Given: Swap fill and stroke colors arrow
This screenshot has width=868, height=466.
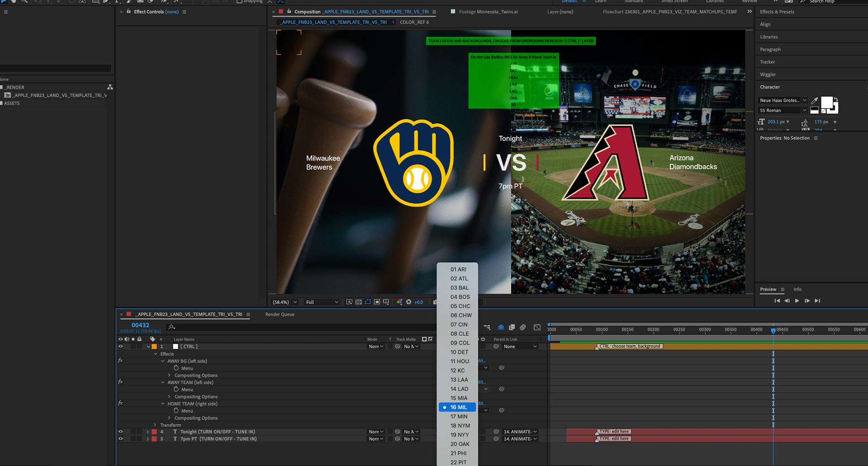Looking at the screenshot, I should [x=836, y=99].
